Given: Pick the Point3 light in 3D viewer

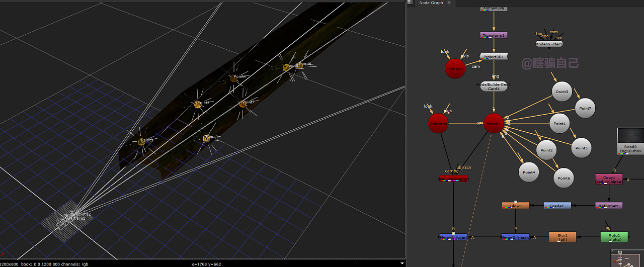Looking at the screenshot, I should (x=141, y=142).
